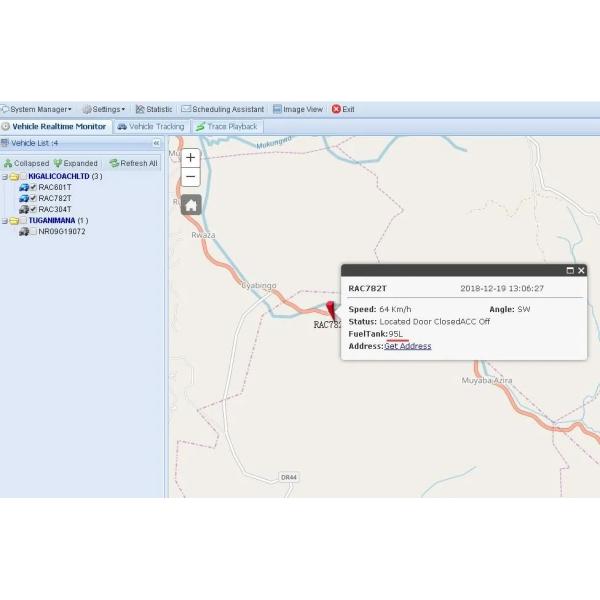Viewport: 600px width, 600px height.
Task: Toggle the RAC304T vehicle checkbox
Action: (x=33, y=209)
